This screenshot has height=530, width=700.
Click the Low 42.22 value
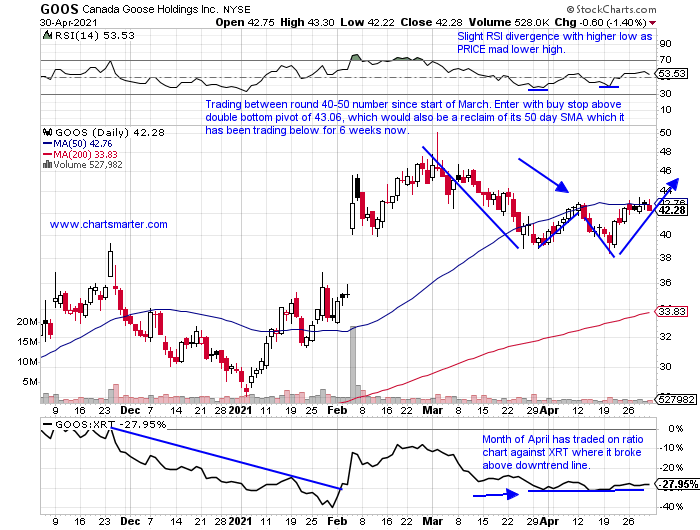[x=367, y=22]
